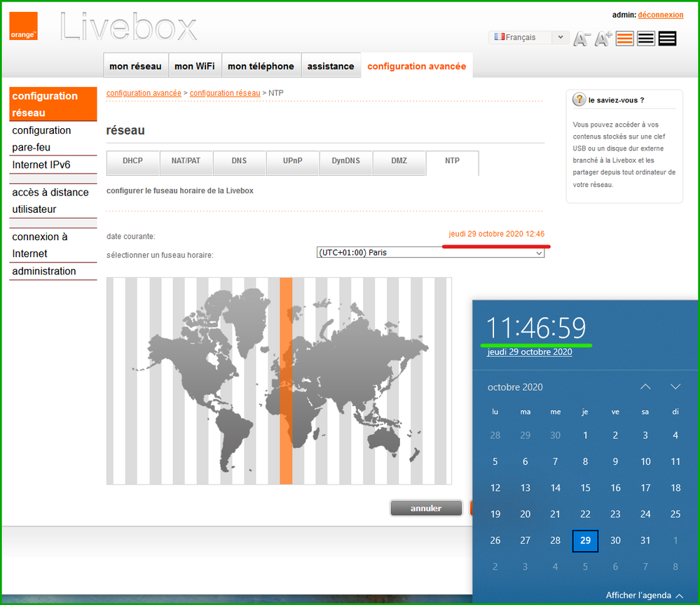Click the highlighted orange time zone band on map
Viewport: 700px width, 605px height.
(x=286, y=381)
